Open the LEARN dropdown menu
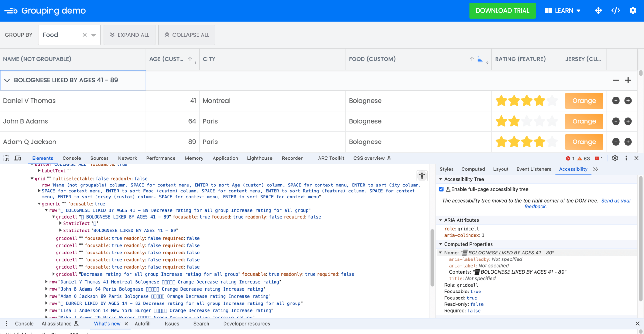 (x=562, y=11)
